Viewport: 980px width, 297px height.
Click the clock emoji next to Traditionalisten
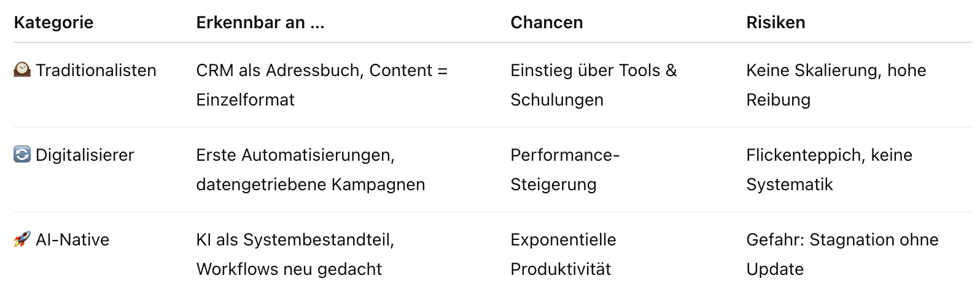pos(22,70)
